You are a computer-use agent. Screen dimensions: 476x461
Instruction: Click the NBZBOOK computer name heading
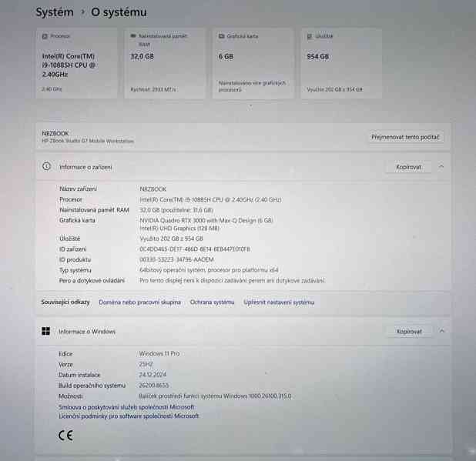(x=55, y=133)
